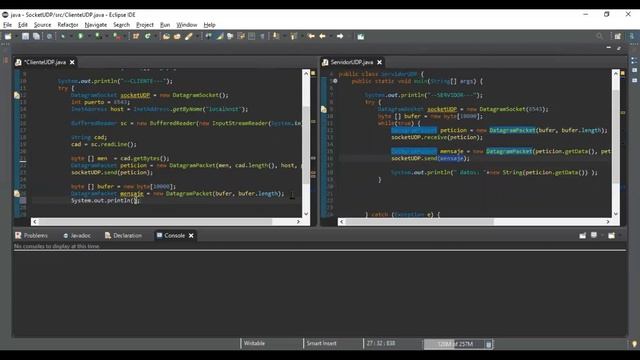Minimize the editor area
This screenshot has height=360, width=640.
(609, 48)
